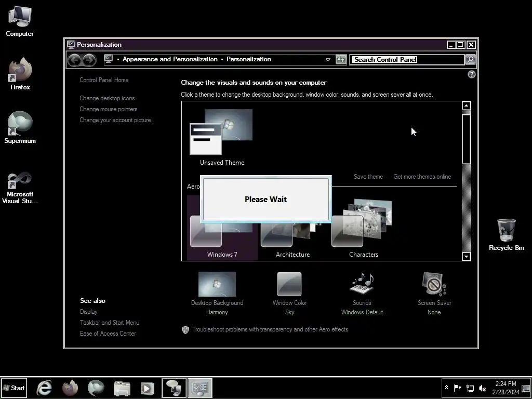
Task: Open Ease of Access Center link
Action: click(x=108, y=334)
